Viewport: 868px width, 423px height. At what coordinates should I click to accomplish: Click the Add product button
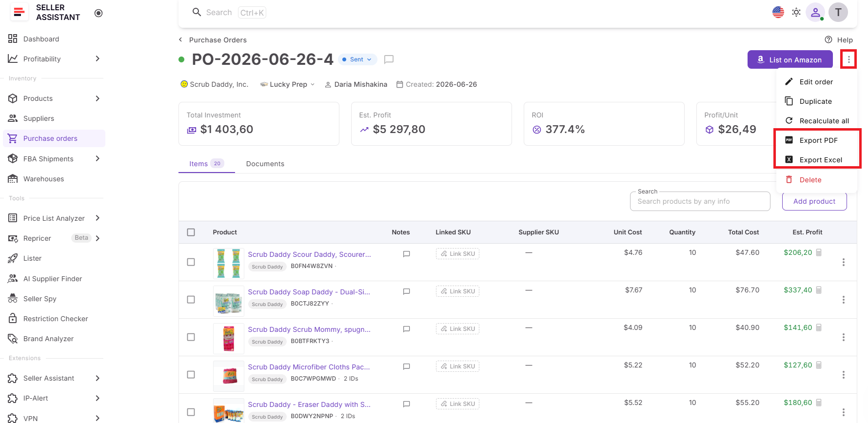(x=814, y=201)
